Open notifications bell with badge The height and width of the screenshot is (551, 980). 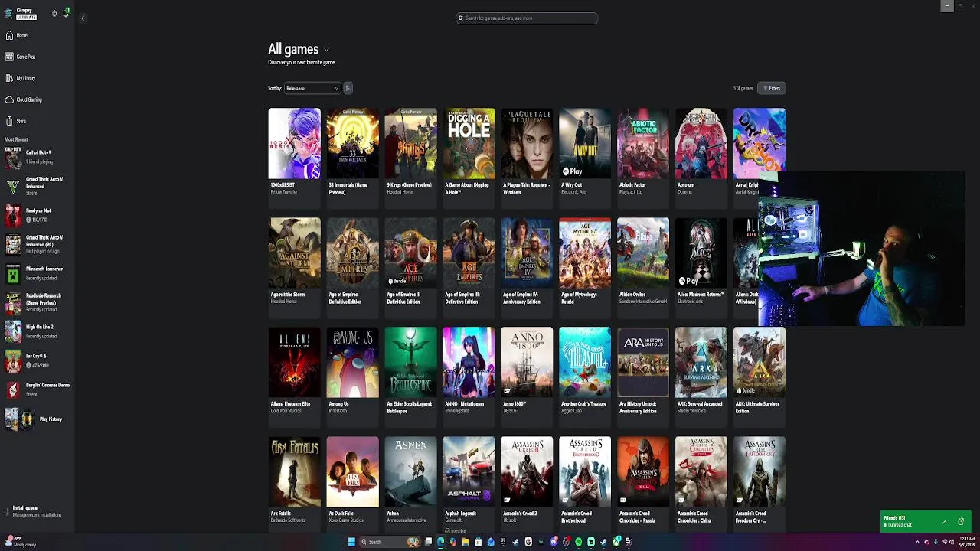[66, 12]
